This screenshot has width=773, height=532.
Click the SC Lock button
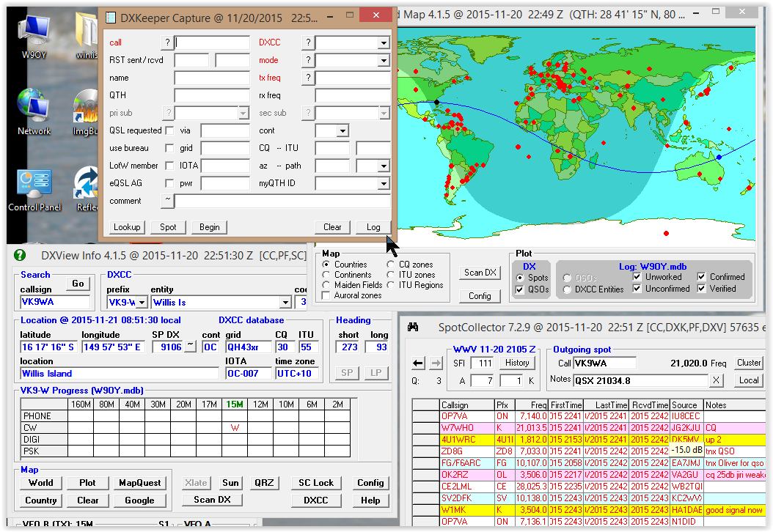pyautogui.click(x=316, y=483)
